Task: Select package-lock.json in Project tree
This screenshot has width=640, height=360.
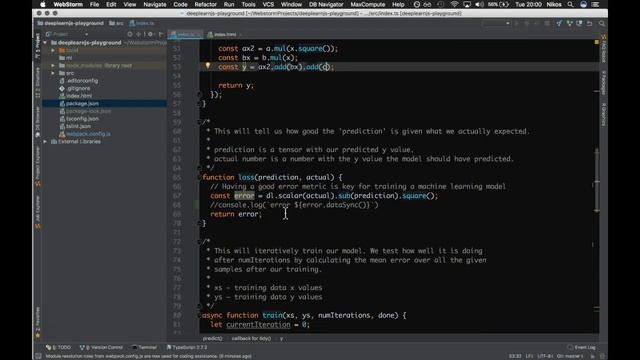Action: (85, 111)
